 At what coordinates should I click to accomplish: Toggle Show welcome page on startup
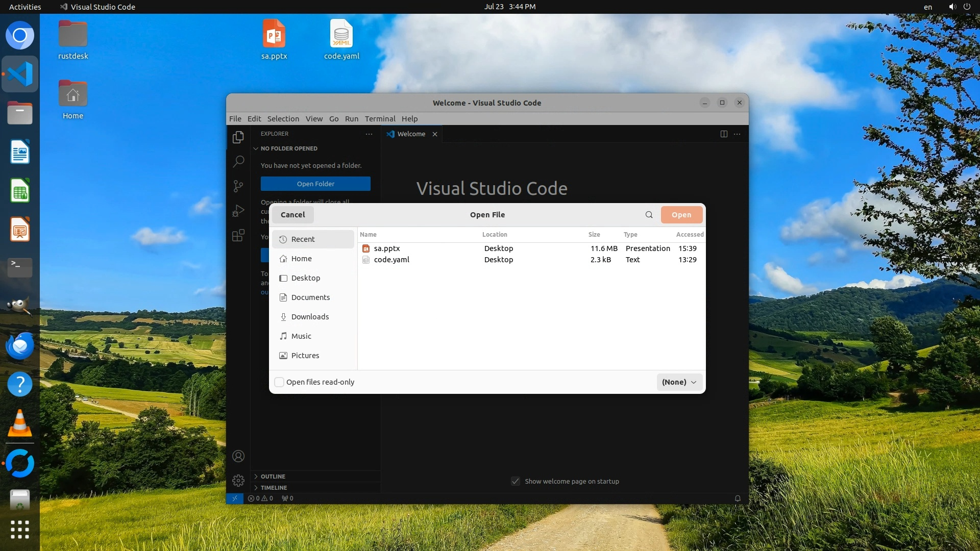coord(516,481)
